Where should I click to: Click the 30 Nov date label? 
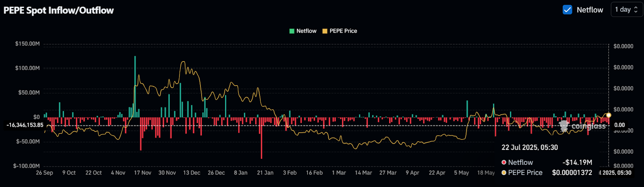point(167,173)
